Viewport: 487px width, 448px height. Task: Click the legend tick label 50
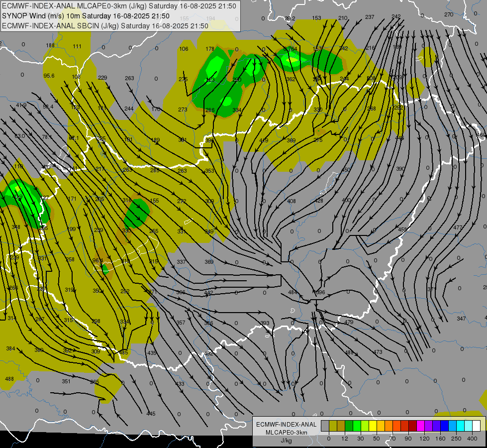[376, 439]
